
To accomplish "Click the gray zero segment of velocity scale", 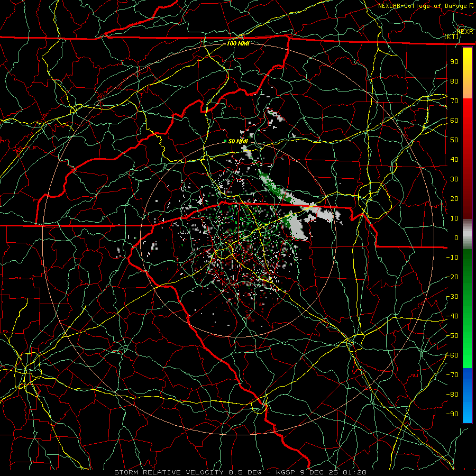I will coord(467,234).
